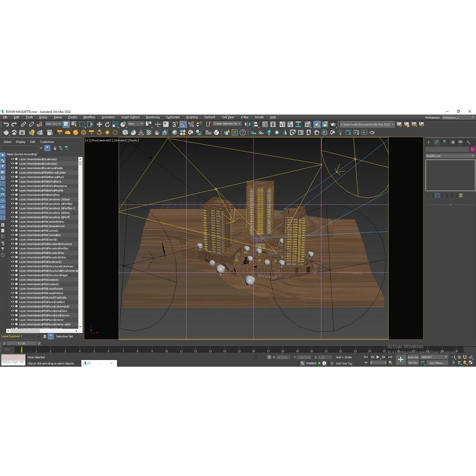This screenshot has width=476, height=476.
Task: Open the Civil View menu
Action: pos(228,118)
